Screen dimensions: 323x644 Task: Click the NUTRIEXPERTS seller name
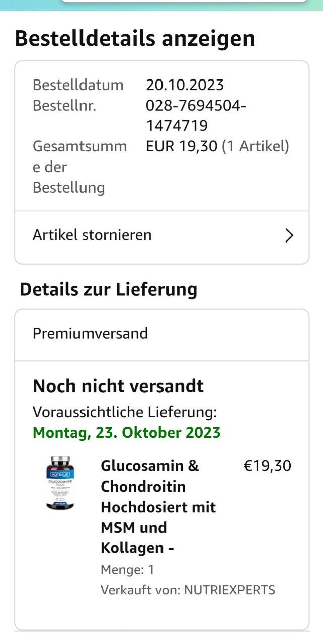tap(229, 590)
